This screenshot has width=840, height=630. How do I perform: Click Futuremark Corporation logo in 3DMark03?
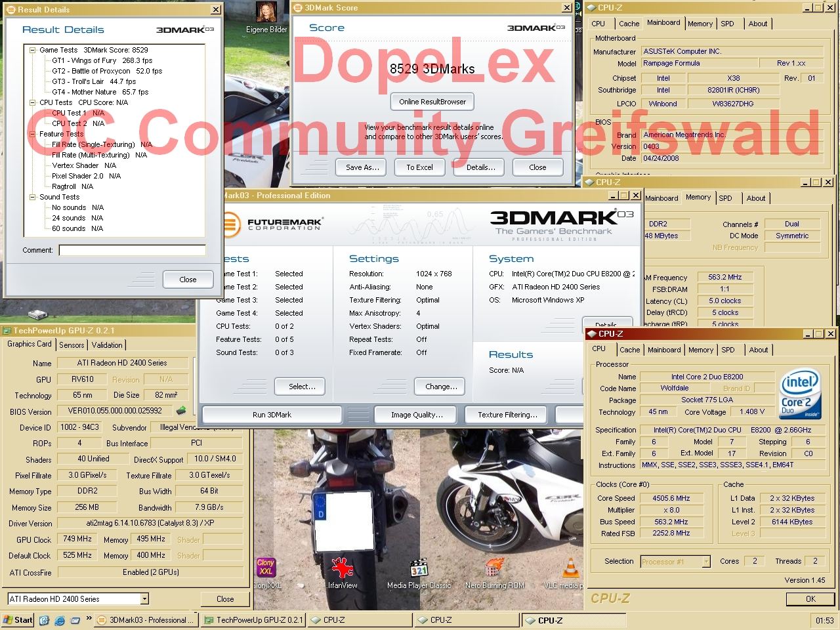point(272,224)
